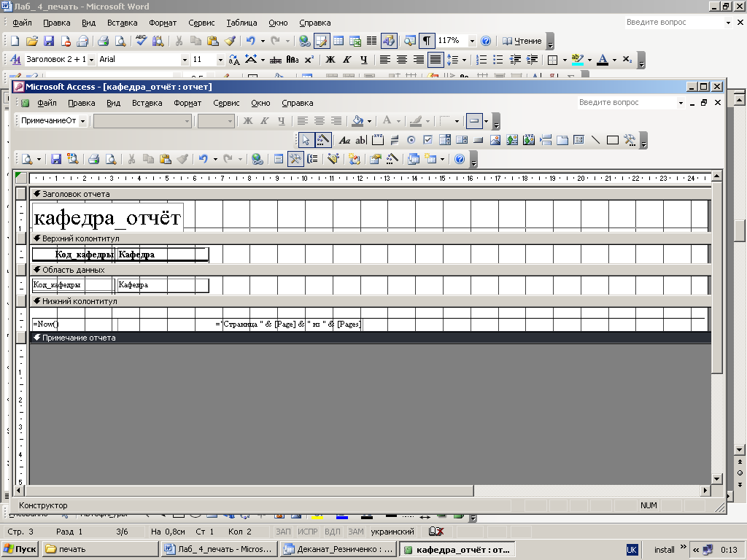The height and width of the screenshot is (560, 747).
Task: Switch to Лаб_4_печать Word taskbar button
Action: (219, 549)
